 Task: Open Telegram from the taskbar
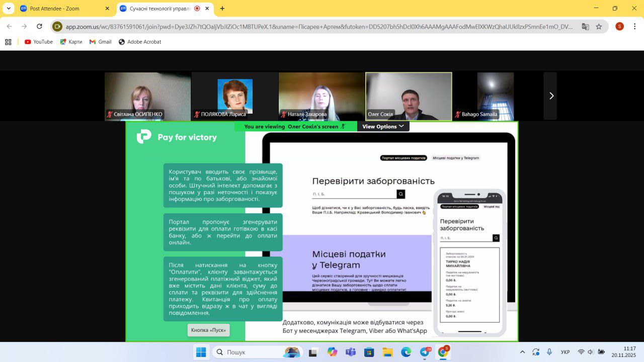pos(425,352)
